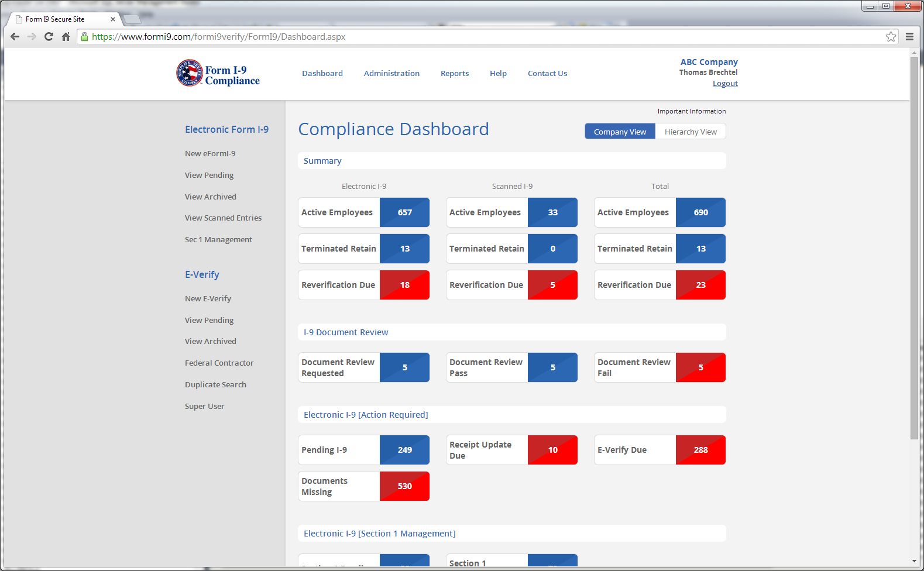Click Electronic I-9 Reverification Due 18 tile
This screenshot has height=571, width=924.
(363, 285)
